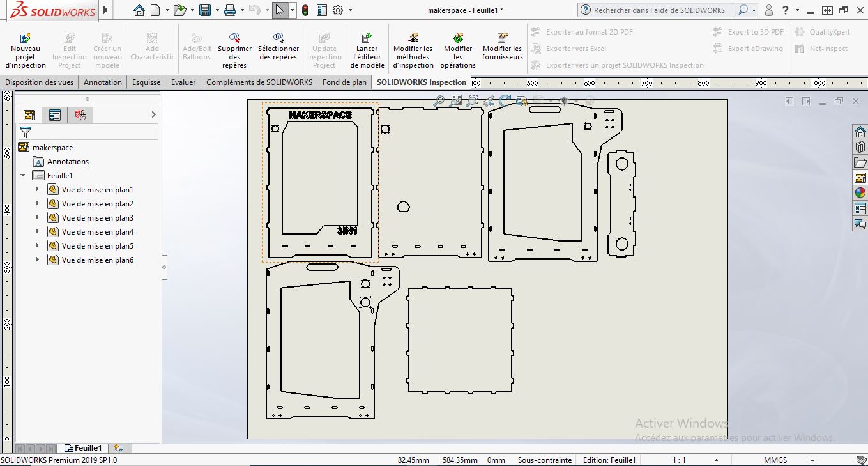
Task: Open the View Palette task pane tab
Action: pos(860,178)
